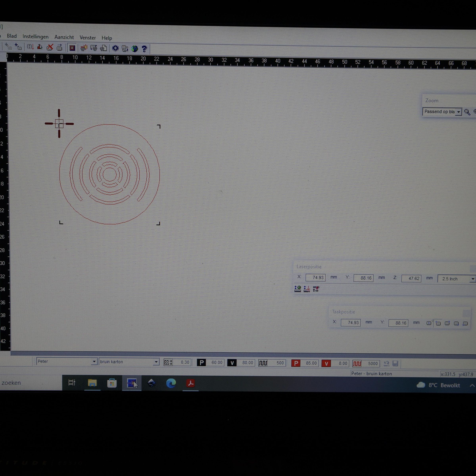Open the bruin karton material dropdown
The height and width of the screenshot is (476, 476).
coord(129,362)
